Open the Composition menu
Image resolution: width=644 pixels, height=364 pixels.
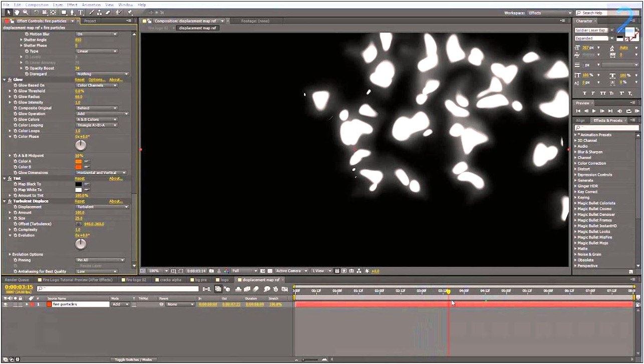tap(37, 5)
